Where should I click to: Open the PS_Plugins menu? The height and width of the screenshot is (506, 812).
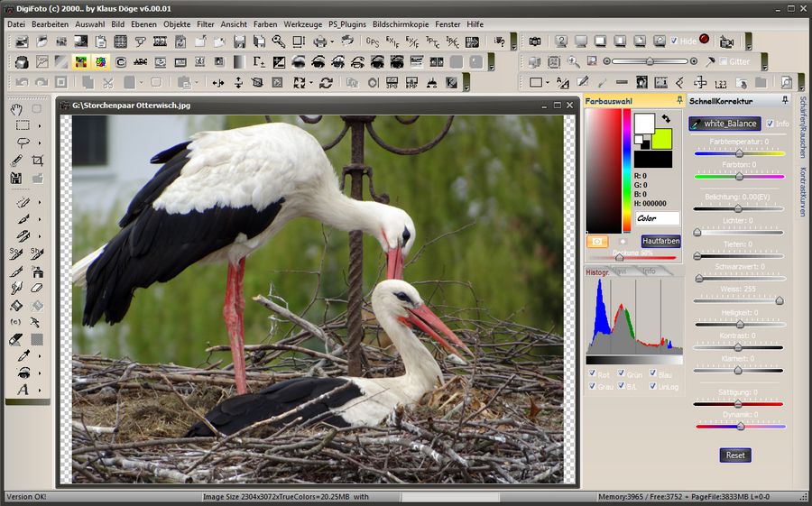[x=346, y=23]
